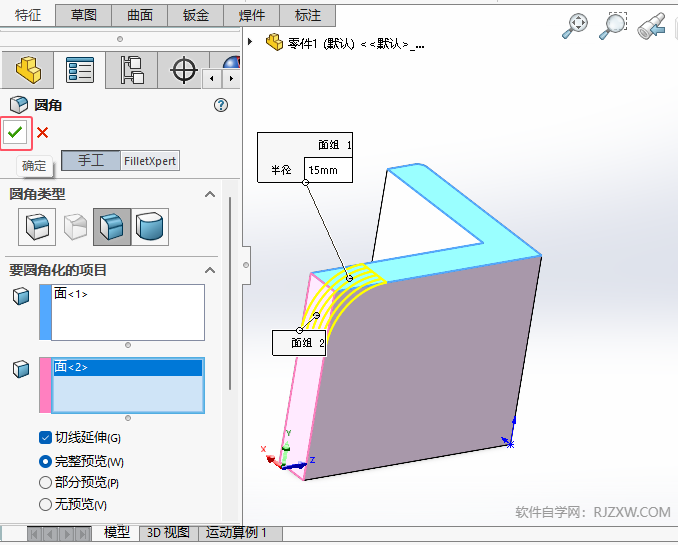Open the 特征 ribbon tab
The width and height of the screenshot is (678, 545).
(x=28, y=16)
